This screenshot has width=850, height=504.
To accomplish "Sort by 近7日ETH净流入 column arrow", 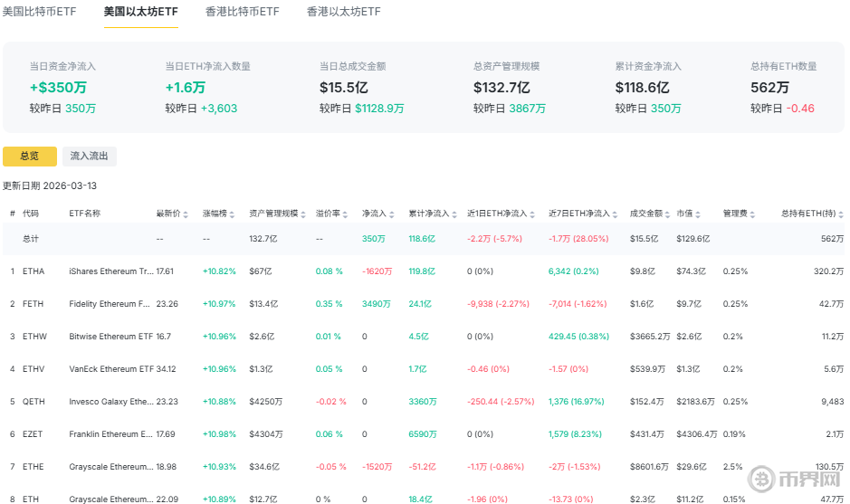I will pyautogui.click(x=615, y=214).
